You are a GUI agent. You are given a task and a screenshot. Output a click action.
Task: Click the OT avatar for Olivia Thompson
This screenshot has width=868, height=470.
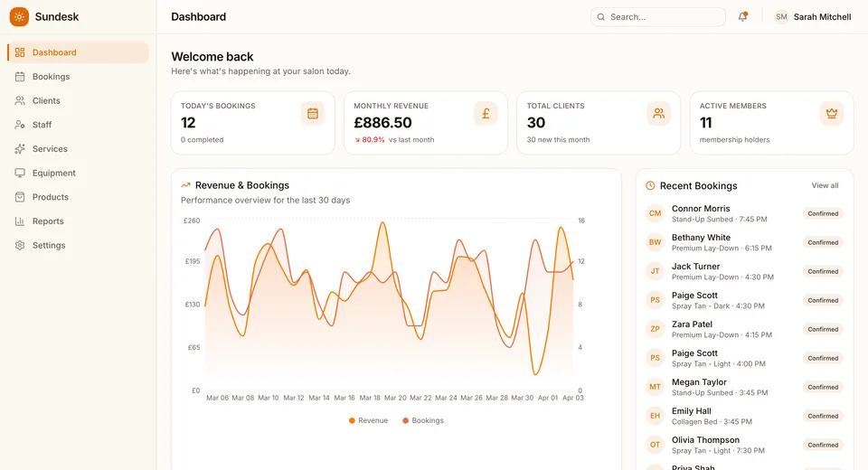coord(655,445)
